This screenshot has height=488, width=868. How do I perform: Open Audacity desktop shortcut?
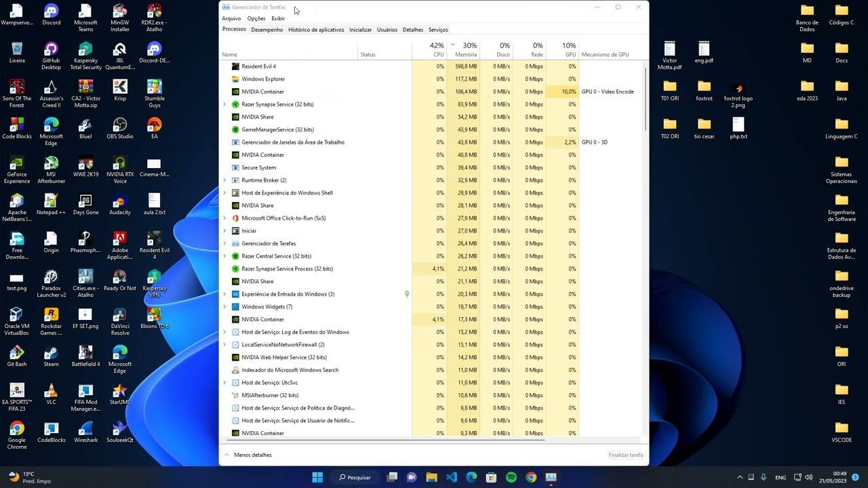pos(120,205)
